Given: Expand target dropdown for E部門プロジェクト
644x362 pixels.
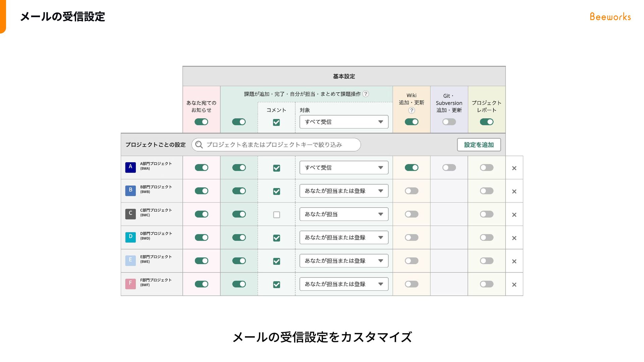Looking at the screenshot, I should (344, 261).
